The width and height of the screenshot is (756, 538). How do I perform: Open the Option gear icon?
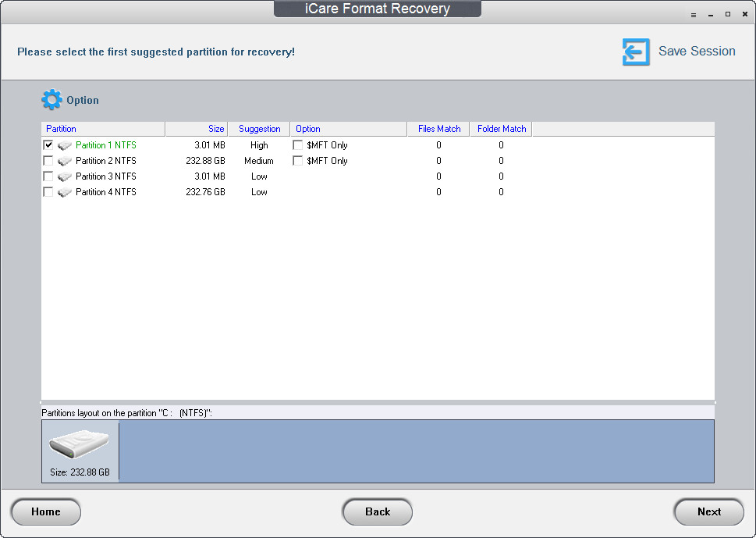[51, 100]
